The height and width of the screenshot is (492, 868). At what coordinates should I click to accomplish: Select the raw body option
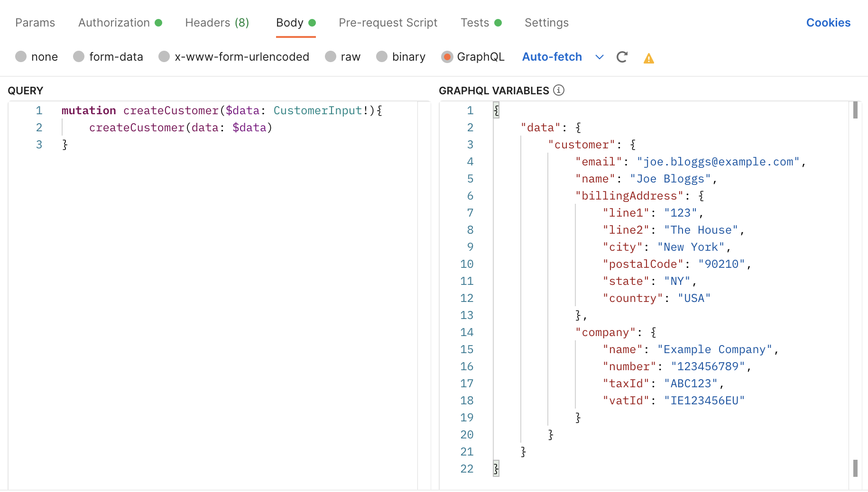click(331, 57)
